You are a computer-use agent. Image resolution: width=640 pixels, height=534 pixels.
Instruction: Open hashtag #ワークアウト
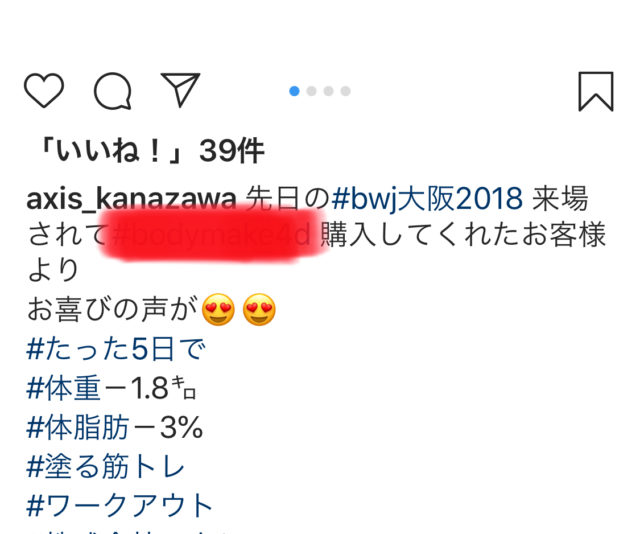click(x=120, y=505)
